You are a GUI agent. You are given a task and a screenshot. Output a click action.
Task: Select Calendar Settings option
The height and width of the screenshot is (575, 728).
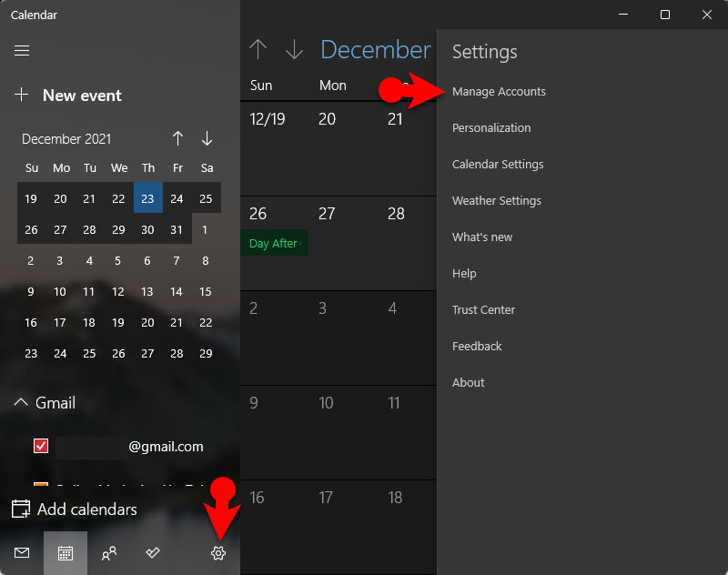(498, 165)
